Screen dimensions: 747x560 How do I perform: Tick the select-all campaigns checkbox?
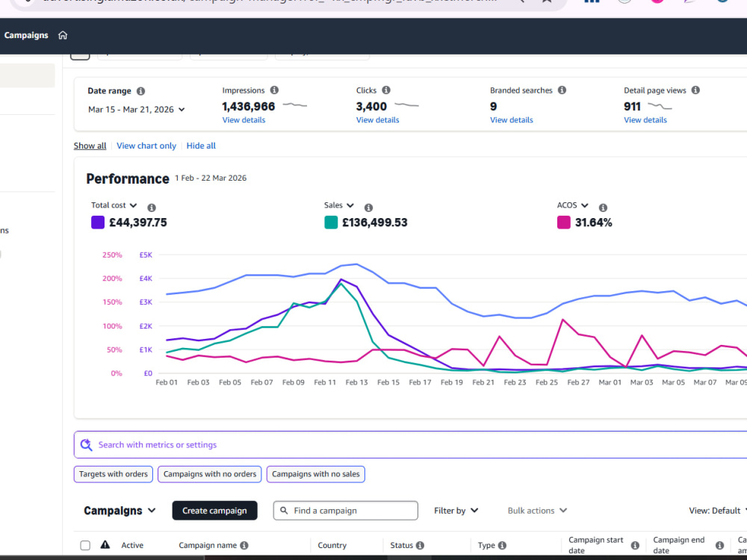[x=85, y=545]
